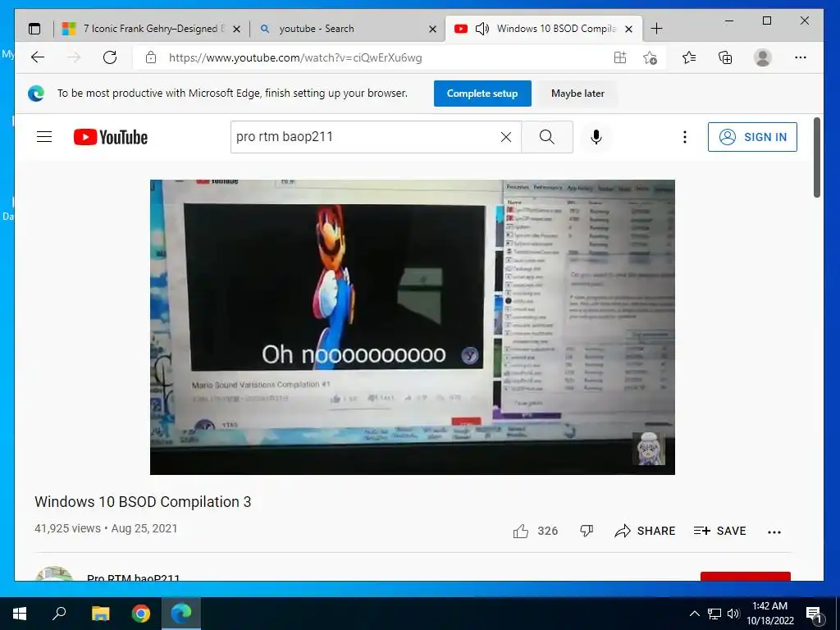The width and height of the screenshot is (840, 630).
Task: Focus the address bar URL
Action: [295, 58]
